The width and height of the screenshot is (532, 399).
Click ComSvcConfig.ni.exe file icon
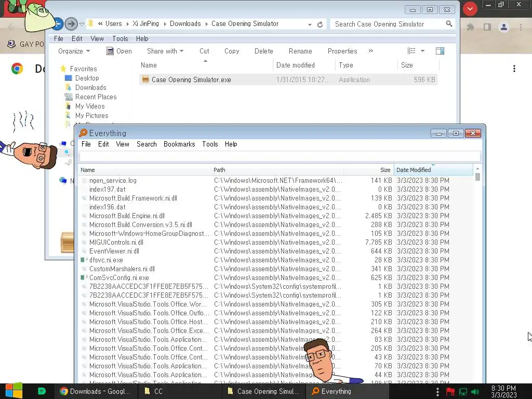(84, 277)
